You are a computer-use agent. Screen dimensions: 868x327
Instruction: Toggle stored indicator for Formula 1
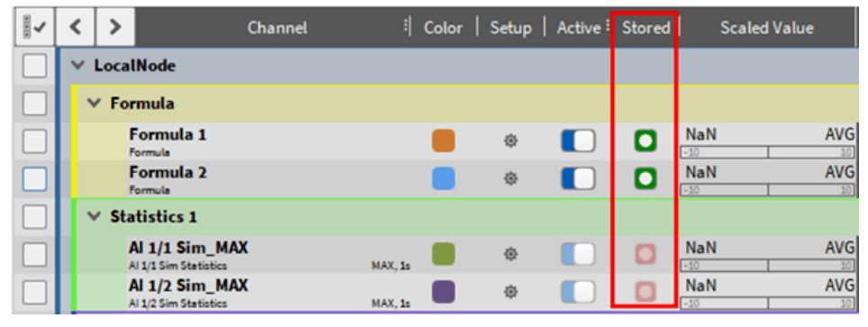click(x=646, y=141)
